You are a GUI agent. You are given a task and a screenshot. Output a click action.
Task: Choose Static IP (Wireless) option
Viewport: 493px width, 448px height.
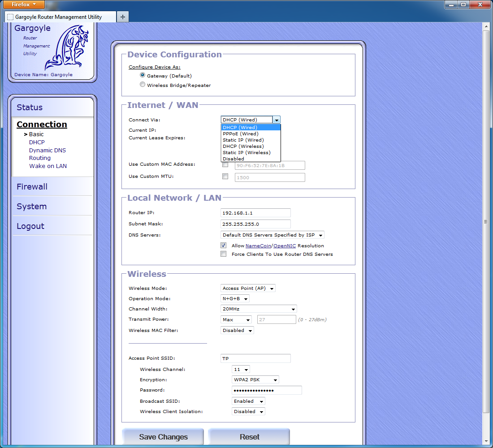pos(251,152)
